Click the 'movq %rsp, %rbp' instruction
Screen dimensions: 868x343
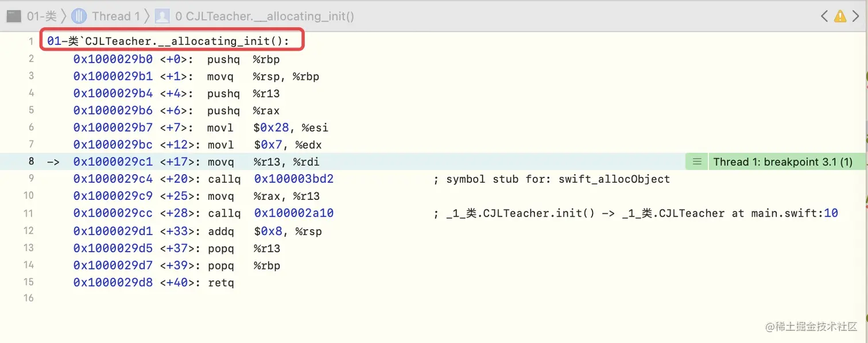(263, 76)
